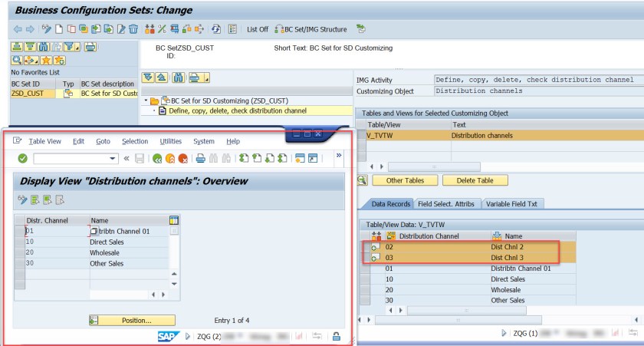
Task: Click into the command input field
Action: point(71,159)
